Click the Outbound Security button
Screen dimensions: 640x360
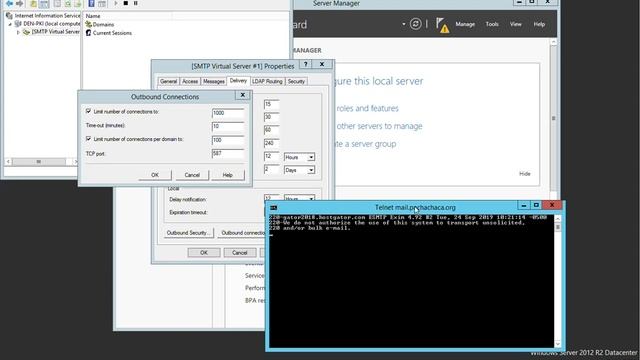pos(189,233)
